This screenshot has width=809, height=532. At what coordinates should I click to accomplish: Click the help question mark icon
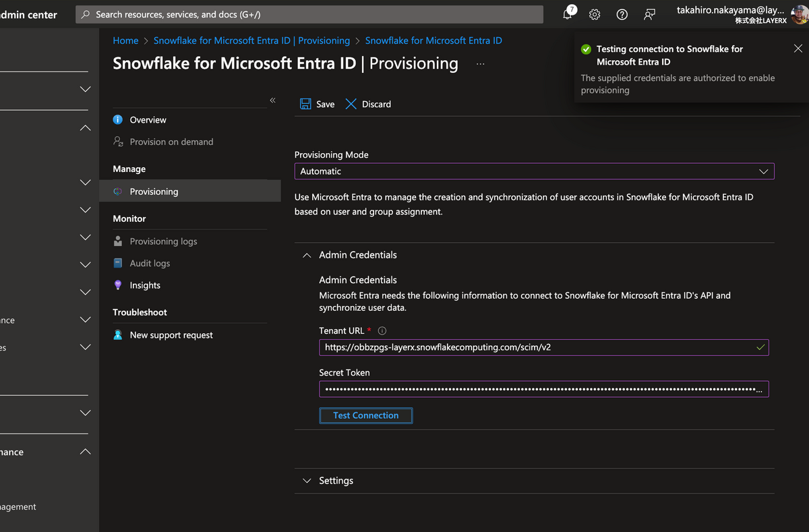click(622, 14)
